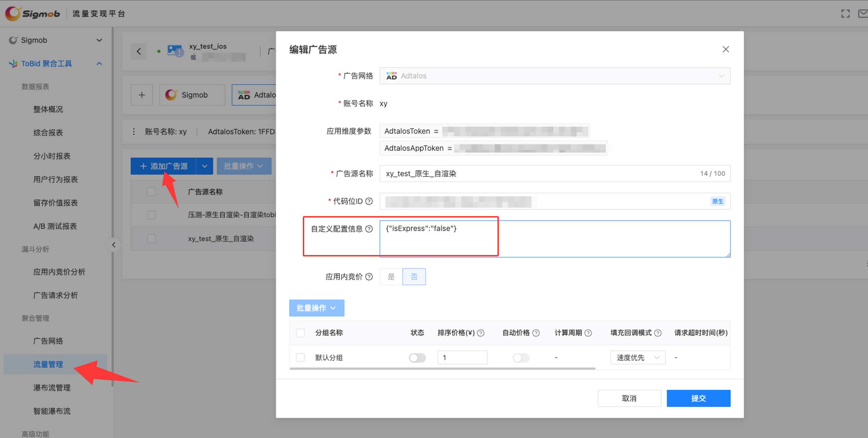Click the 排序价格 input showing 1
This screenshot has width=868, height=438.
tap(462, 358)
